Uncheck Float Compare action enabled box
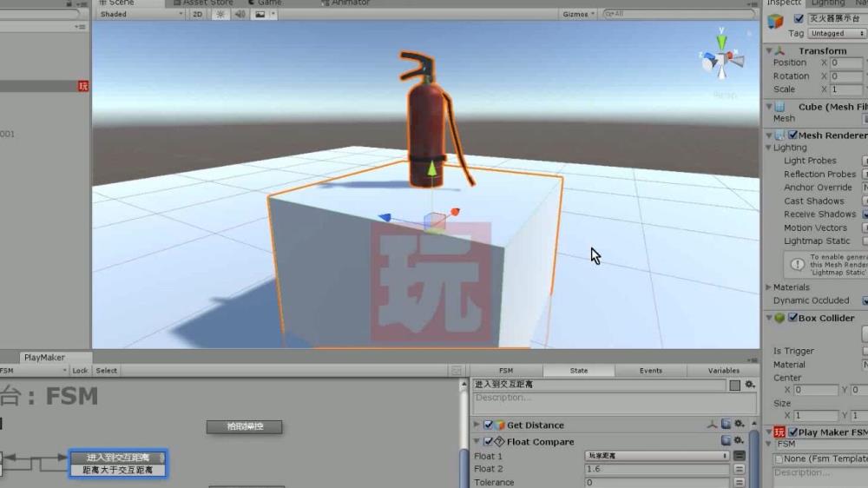 coord(488,441)
